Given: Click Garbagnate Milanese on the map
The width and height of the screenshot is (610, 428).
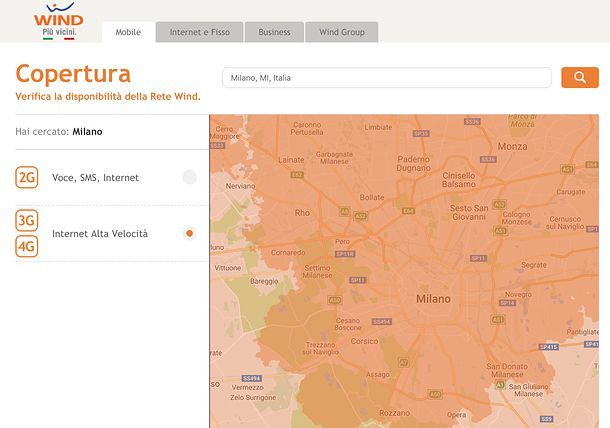Looking at the screenshot, I should click(334, 158).
